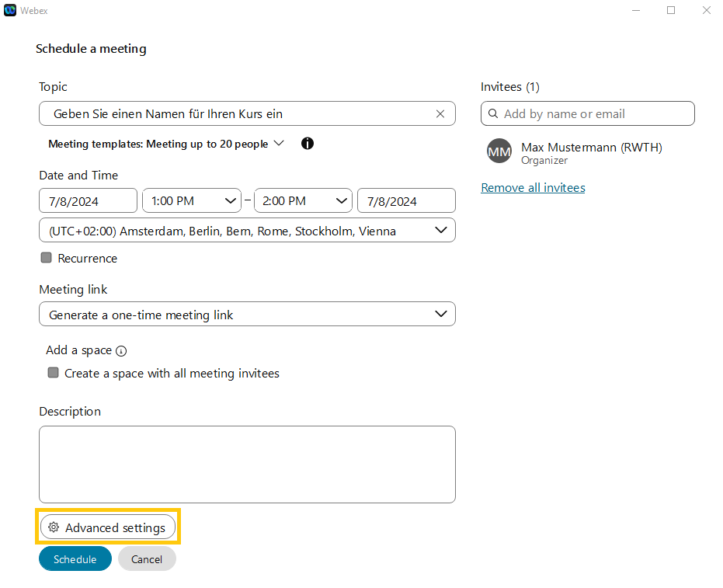
Task: Expand the Meeting templates chevron
Action: (x=280, y=144)
